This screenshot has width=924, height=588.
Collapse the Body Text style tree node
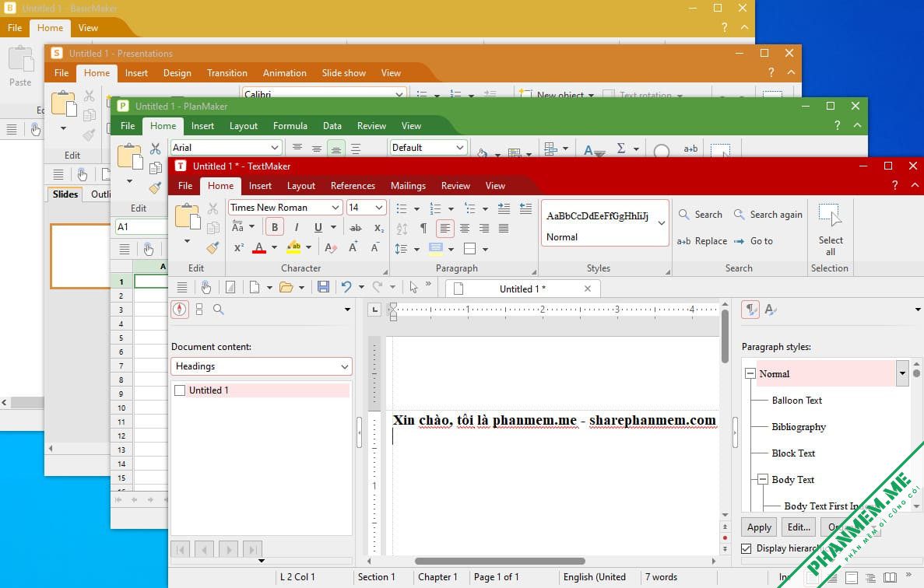click(763, 479)
